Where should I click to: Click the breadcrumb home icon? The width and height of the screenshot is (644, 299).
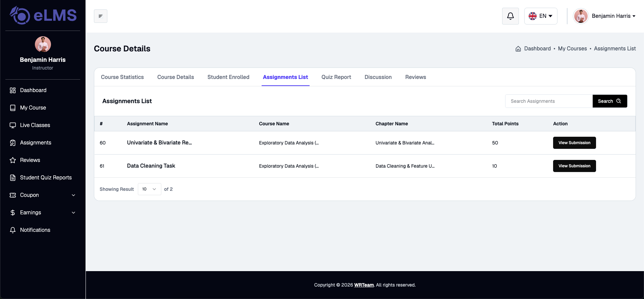pyautogui.click(x=518, y=49)
